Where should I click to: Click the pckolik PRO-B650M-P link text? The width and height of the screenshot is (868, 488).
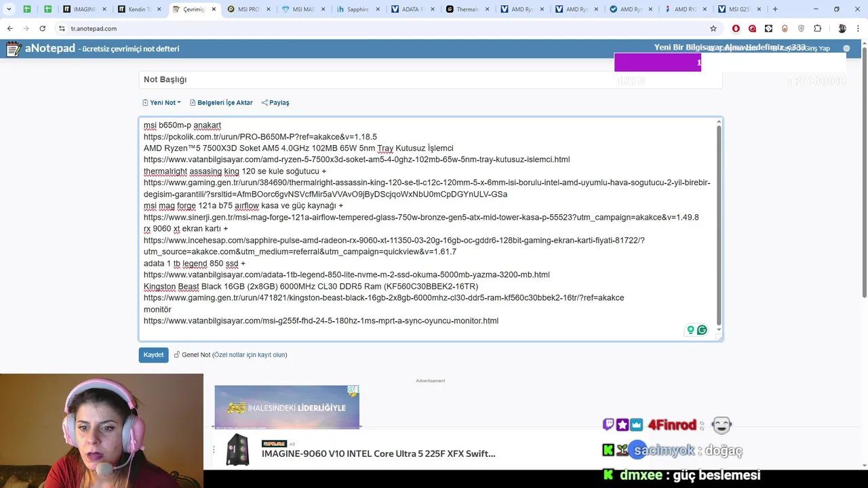(260, 137)
